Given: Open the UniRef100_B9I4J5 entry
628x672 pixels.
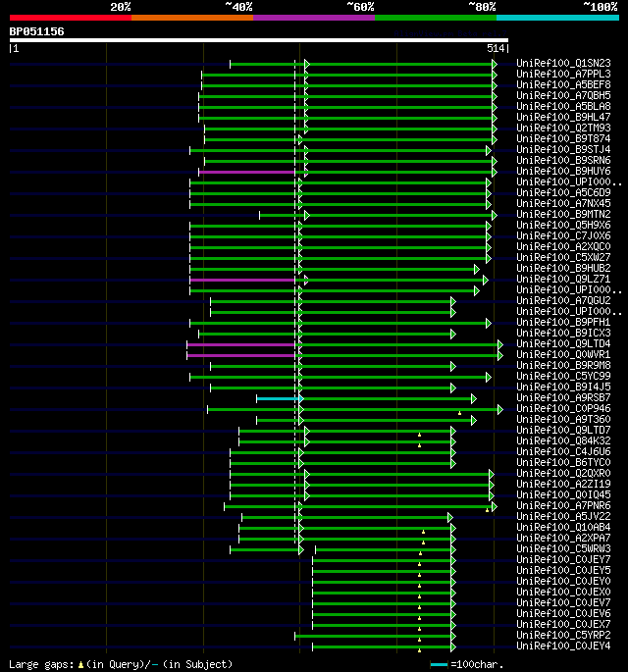Looking at the screenshot, I should pos(563,387).
